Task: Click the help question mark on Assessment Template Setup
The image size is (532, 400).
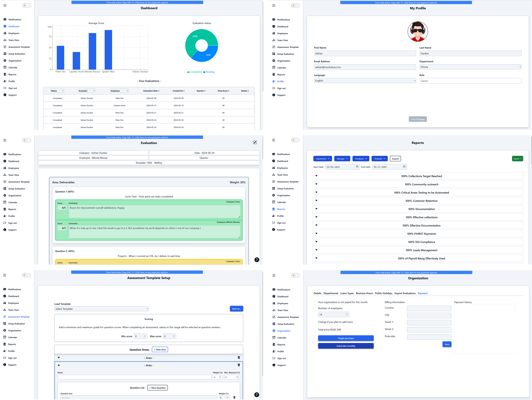Action: [x=257, y=395]
